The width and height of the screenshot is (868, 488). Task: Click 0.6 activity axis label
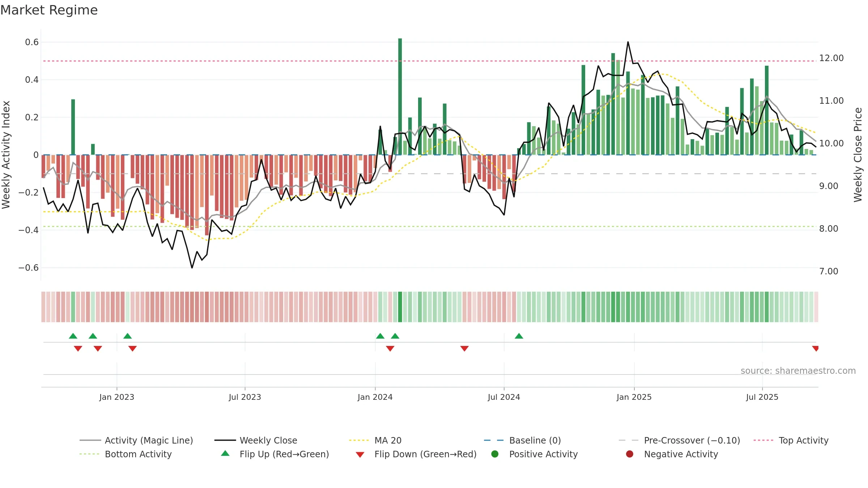[x=32, y=42]
